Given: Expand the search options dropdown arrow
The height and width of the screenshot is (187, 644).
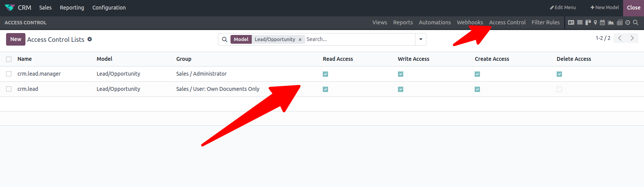Looking at the screenshot, I should [x=421, y=40].
